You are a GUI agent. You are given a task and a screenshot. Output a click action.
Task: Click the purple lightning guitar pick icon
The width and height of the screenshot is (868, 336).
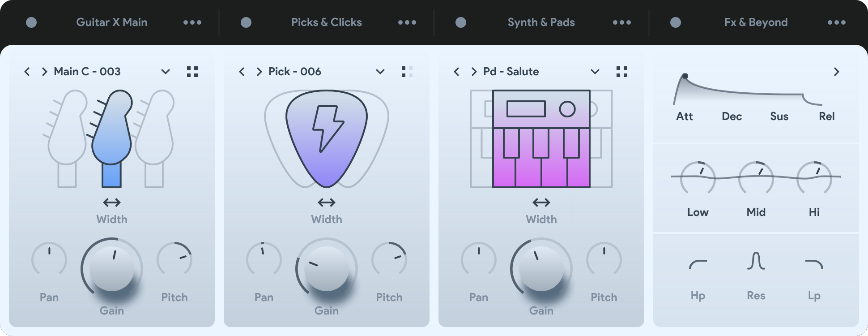tap(327, 139)
